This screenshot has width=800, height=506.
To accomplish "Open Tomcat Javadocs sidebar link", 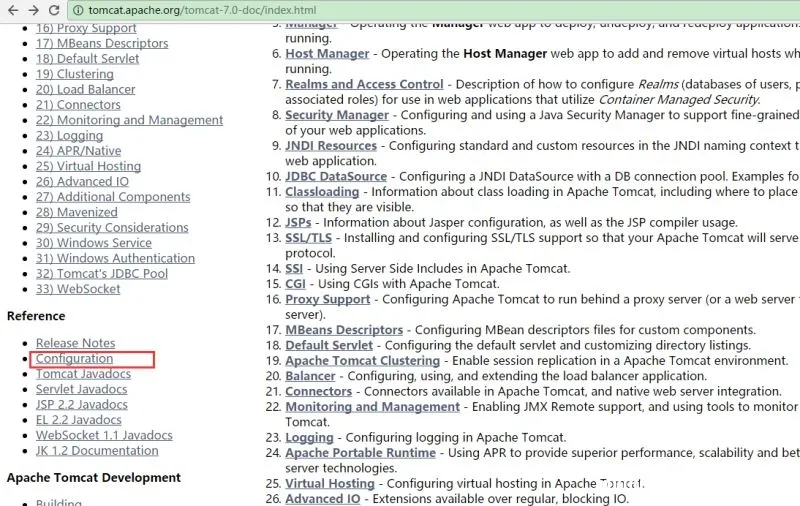I will click(x=83, y=374).
